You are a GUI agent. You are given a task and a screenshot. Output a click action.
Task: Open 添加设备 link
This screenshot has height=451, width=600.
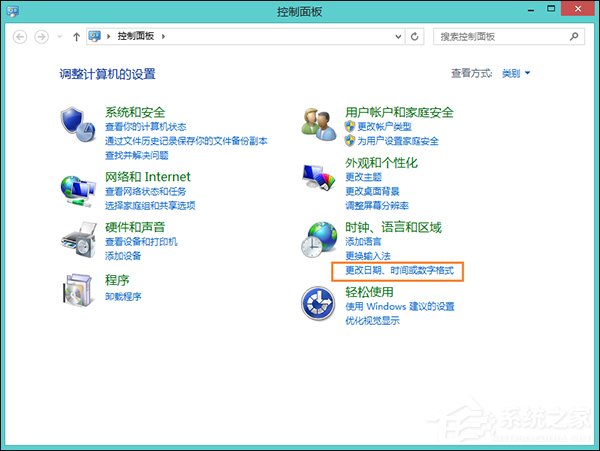(123, 256)
